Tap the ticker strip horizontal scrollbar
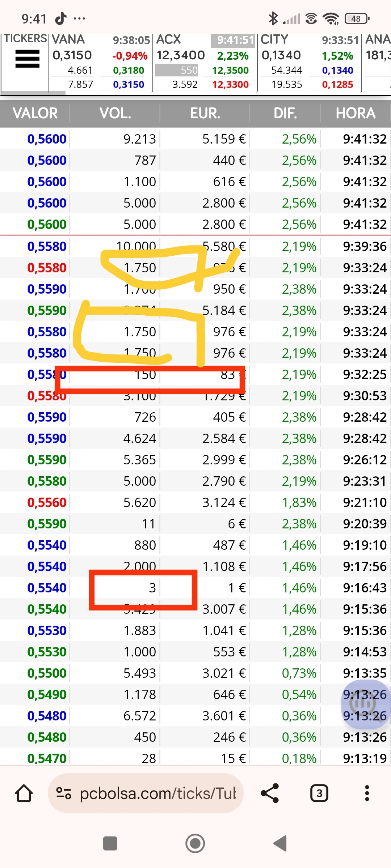This screenshot has width=391, height=868. tap(33, 93)
